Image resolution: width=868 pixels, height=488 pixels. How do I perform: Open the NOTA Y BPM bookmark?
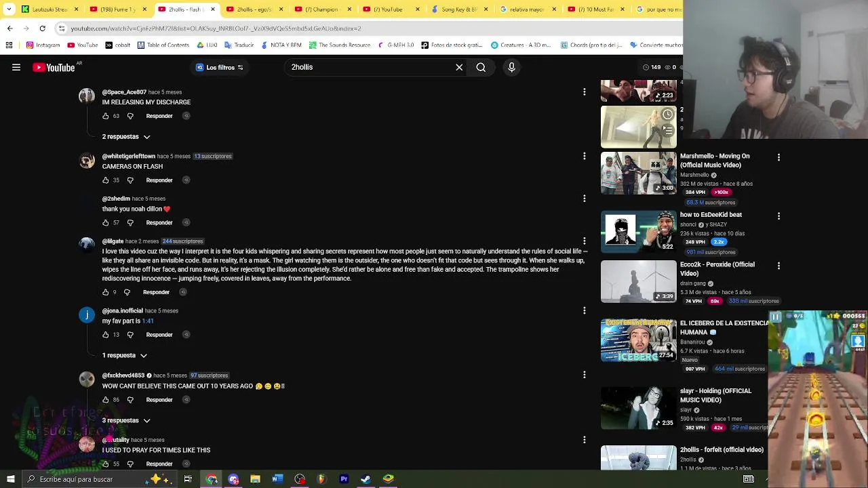[x=280, y=45]
